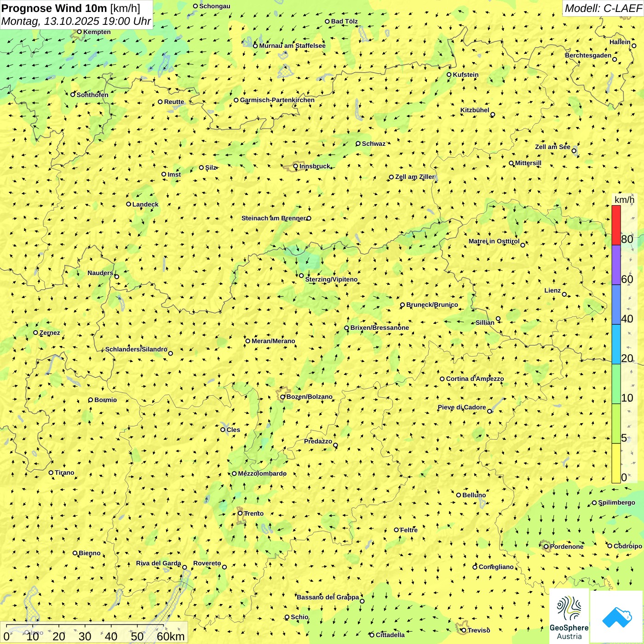Click the 'Mezzolombardo' label
Viewport: 644px width, 644px height.
click(262, 473)
